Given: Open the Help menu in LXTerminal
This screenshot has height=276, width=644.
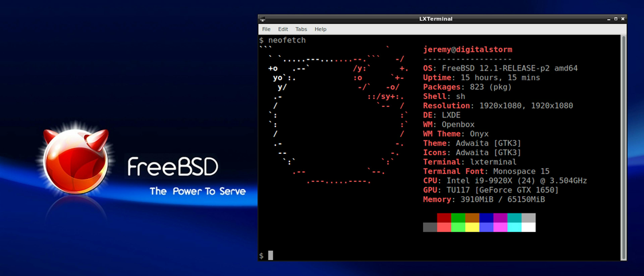Looking at the screenshot, I should pyautogui.click(x=320, y=29).
